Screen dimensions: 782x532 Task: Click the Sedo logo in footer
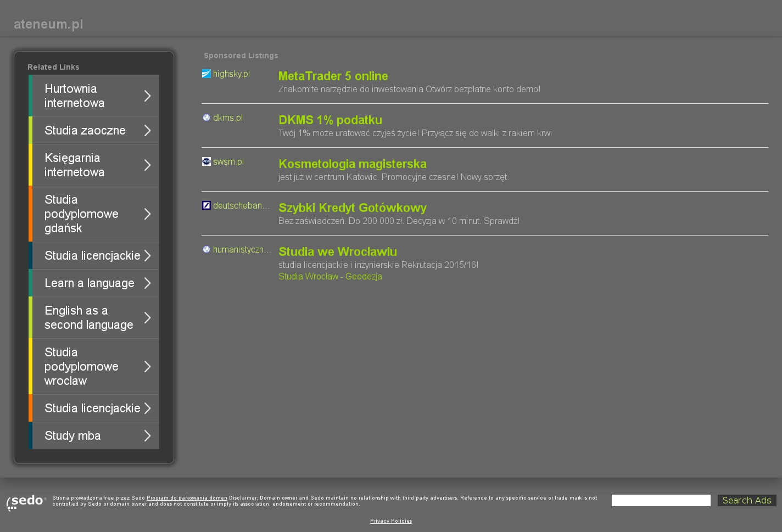[26, 502]
